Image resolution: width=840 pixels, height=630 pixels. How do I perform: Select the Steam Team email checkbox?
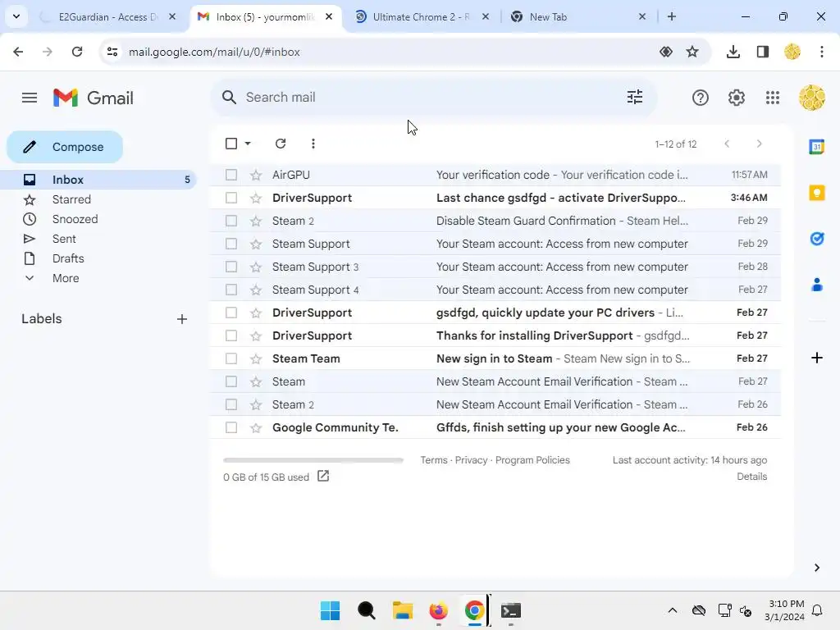point(231,359)
